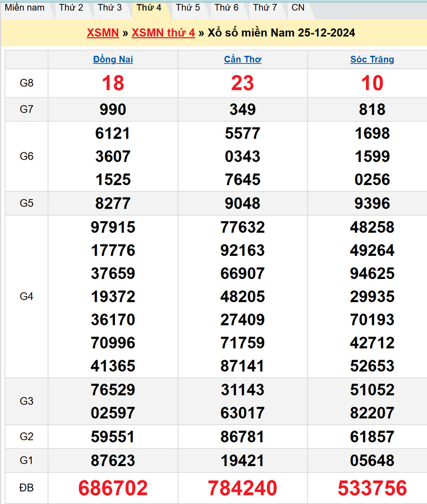Open the Thứ 6 results tab
The image size is (427, 504).
click(x=226, y=8)
